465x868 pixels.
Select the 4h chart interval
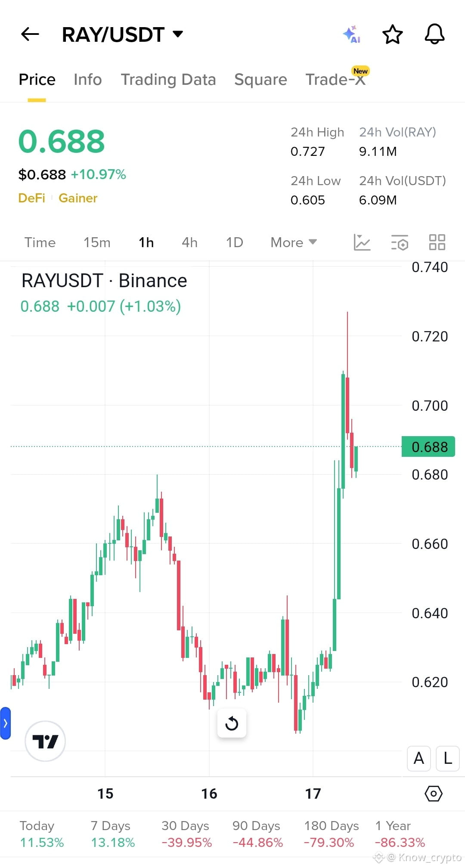click(x=189, y=242)
